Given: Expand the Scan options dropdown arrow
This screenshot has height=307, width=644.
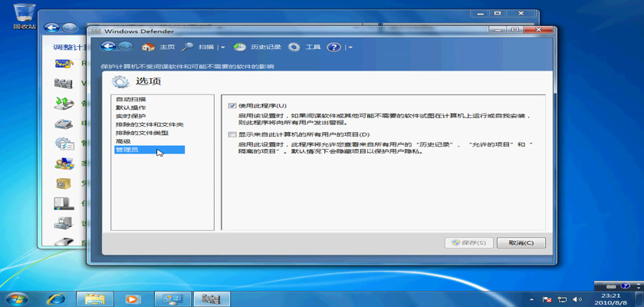Looking at the screenshot, I should 223,48.
